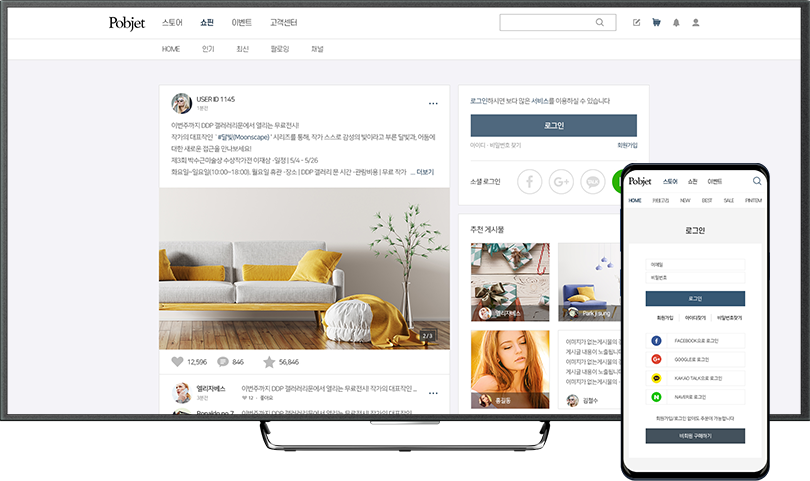Open the 고객센터 menu in the desktop header
810x481 pixels.
point(284,22)
